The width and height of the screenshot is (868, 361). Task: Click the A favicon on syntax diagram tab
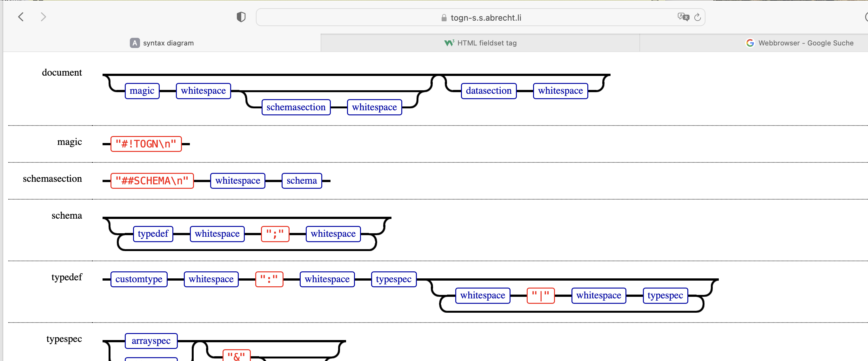click(134, 43)
